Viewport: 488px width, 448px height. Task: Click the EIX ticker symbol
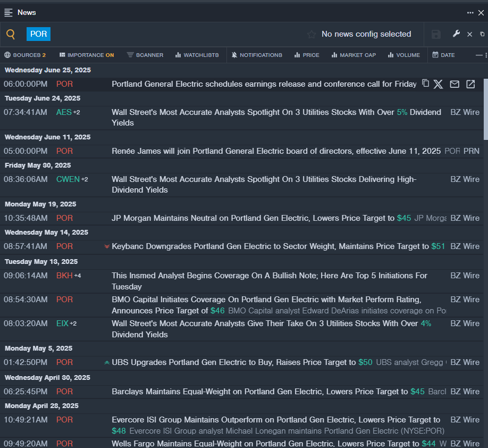point(62,323)
